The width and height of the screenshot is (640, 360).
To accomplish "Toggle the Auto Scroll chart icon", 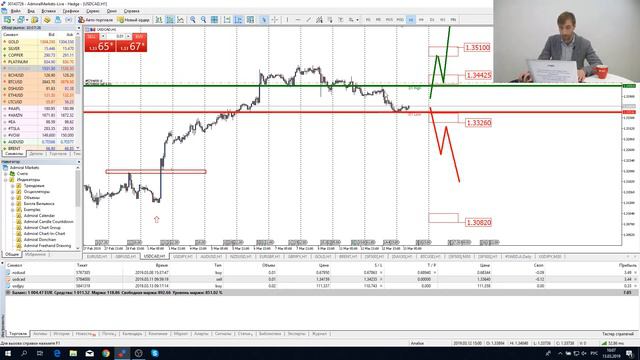I will pyautogui.click(x=227, y=20).
